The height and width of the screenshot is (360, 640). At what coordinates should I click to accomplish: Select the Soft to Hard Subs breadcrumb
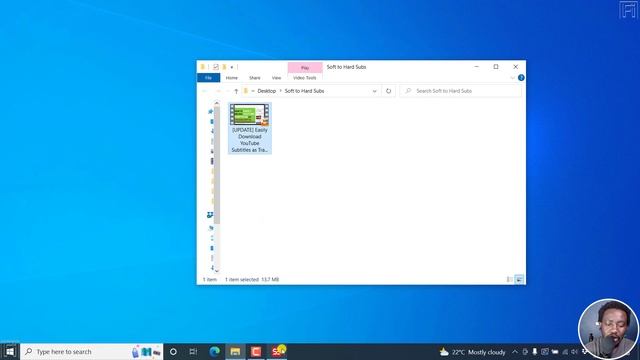point(304,91)
